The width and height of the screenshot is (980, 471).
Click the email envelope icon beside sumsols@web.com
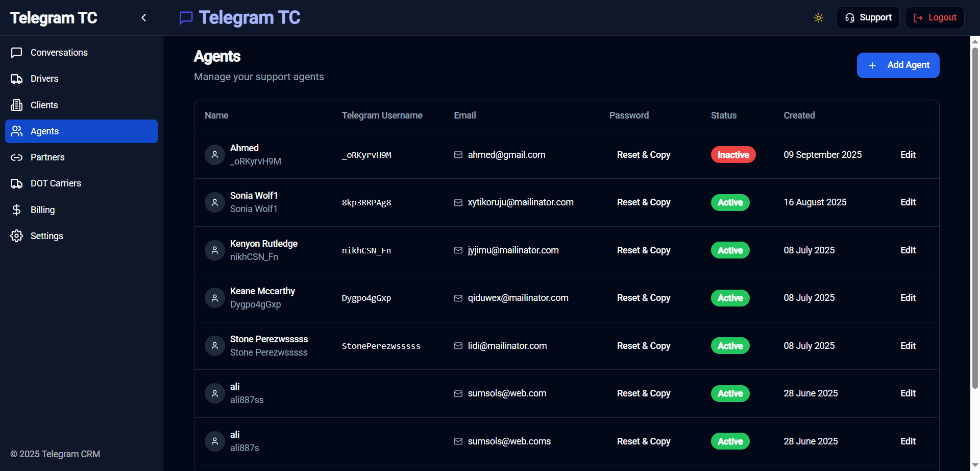click(x=458, y=393)
